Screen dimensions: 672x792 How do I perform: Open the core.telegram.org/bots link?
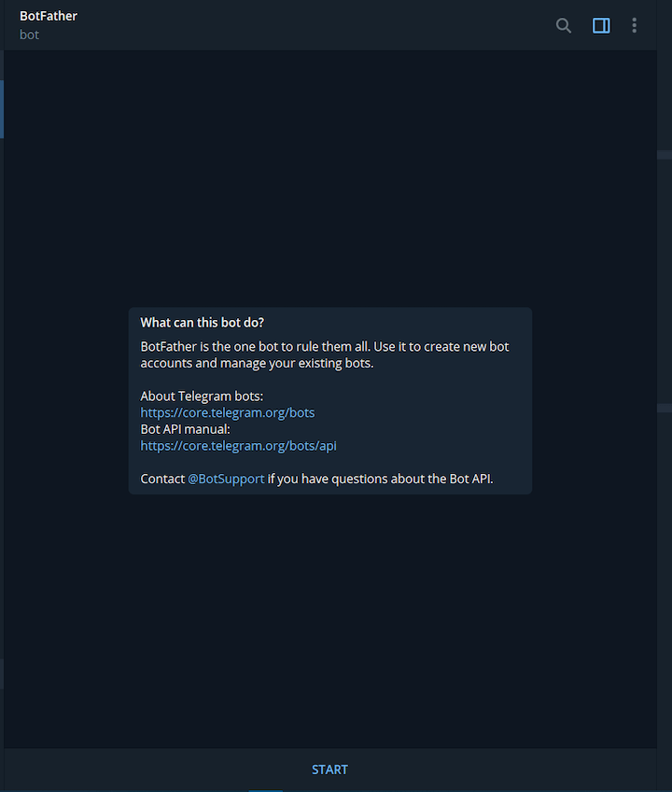pyautogui.click(x=228, y=412)
